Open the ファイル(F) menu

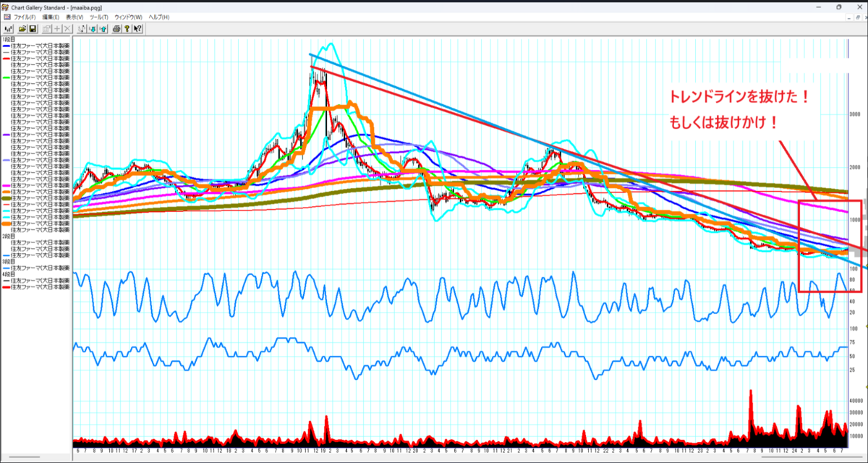coord(25,17)
